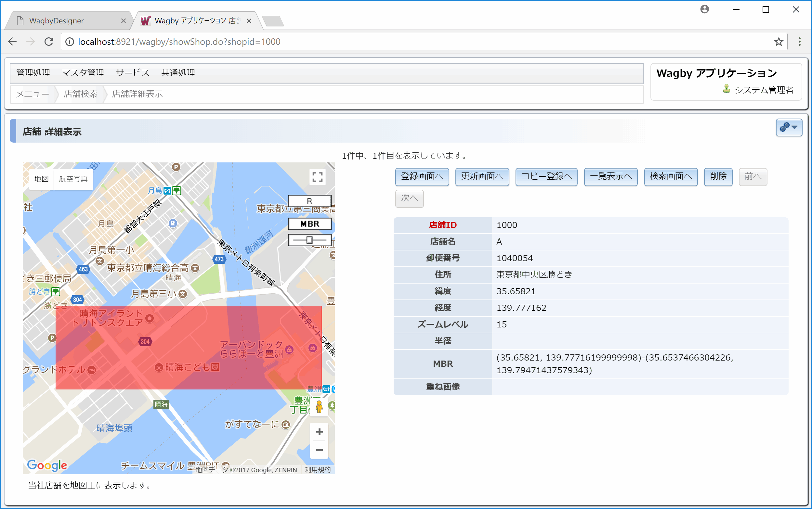Click the 削除 button
The height and width of the screenshot is (509, 812).
[x=718, y=176]
